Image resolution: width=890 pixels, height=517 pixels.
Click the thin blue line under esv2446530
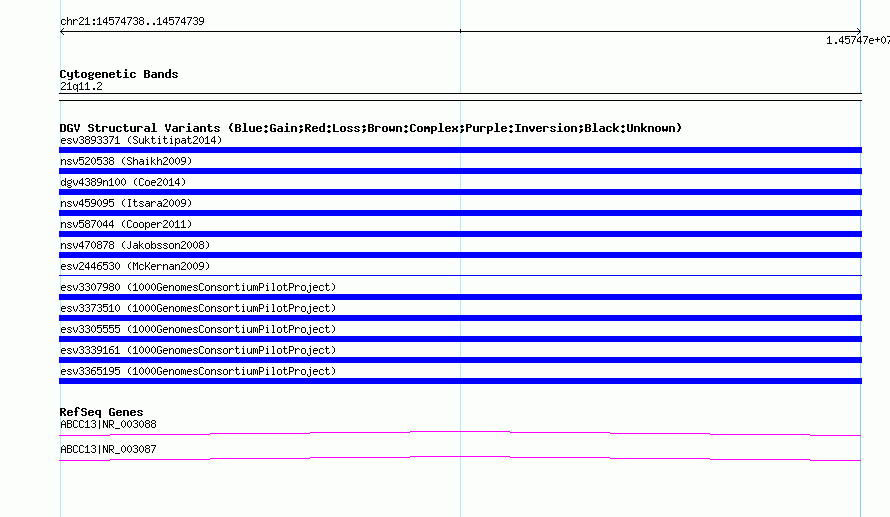(x=460, y=276)
